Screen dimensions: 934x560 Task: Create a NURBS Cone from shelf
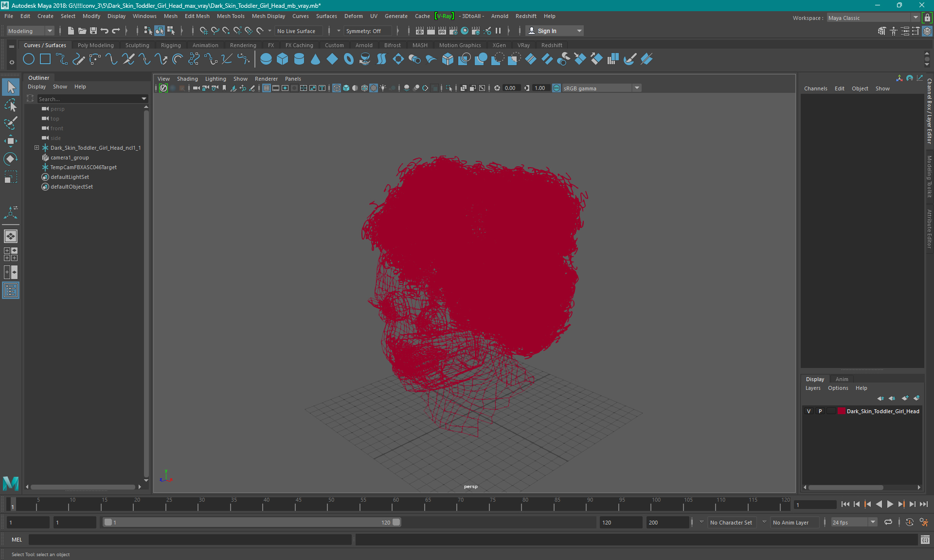click(x=316, y=59)
